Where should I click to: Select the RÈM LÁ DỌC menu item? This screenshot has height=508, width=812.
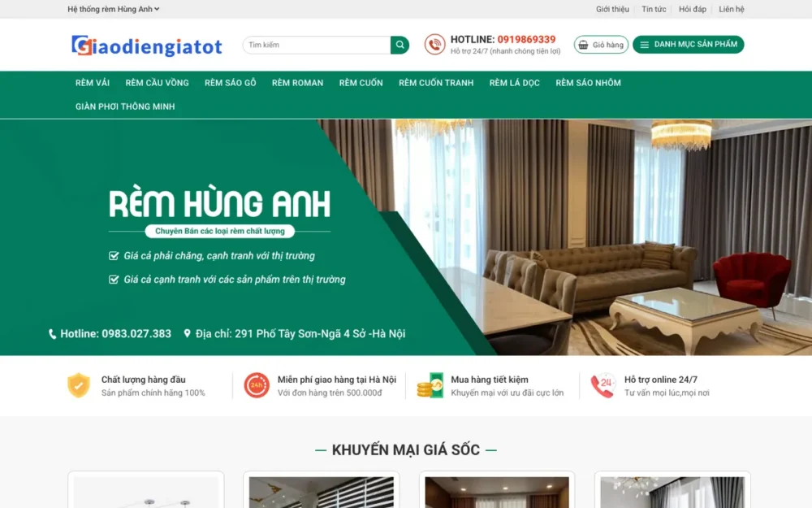click(x=514, y=83)
